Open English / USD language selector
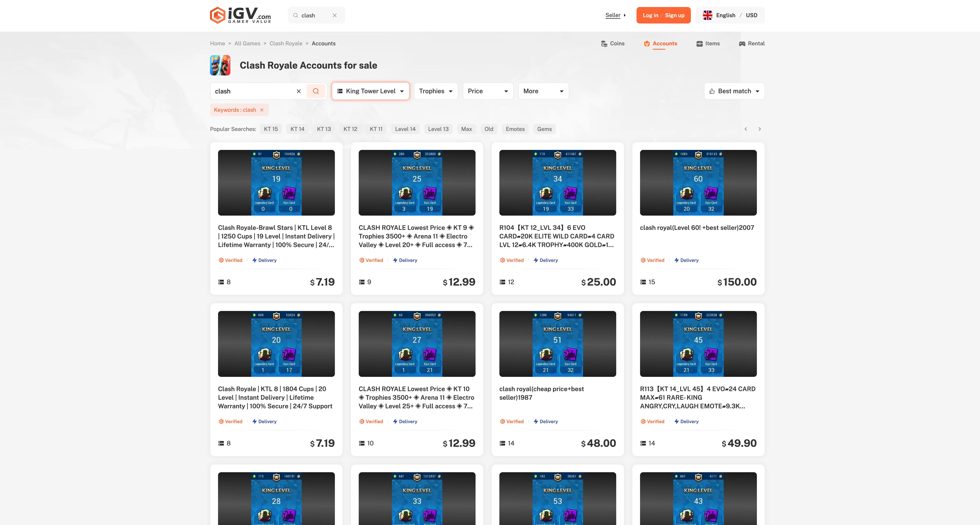Screen dimensions: 980x525 coord(730,15)
